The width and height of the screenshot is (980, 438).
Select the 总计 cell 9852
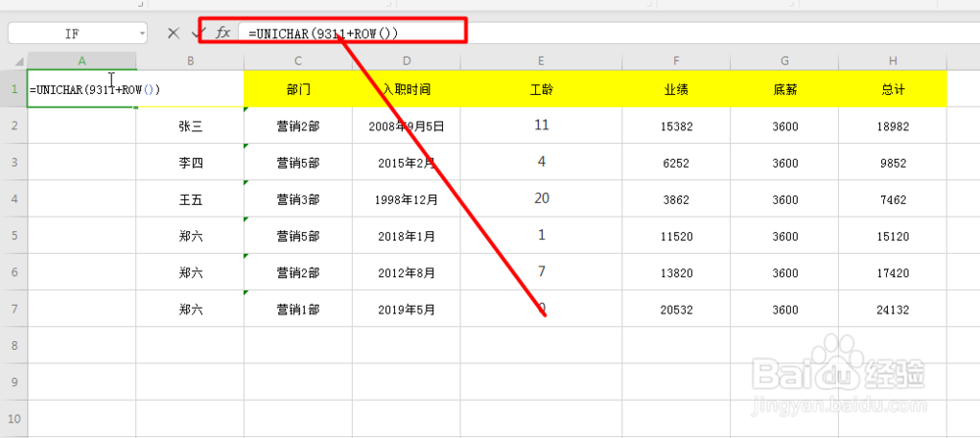point(893,163)
